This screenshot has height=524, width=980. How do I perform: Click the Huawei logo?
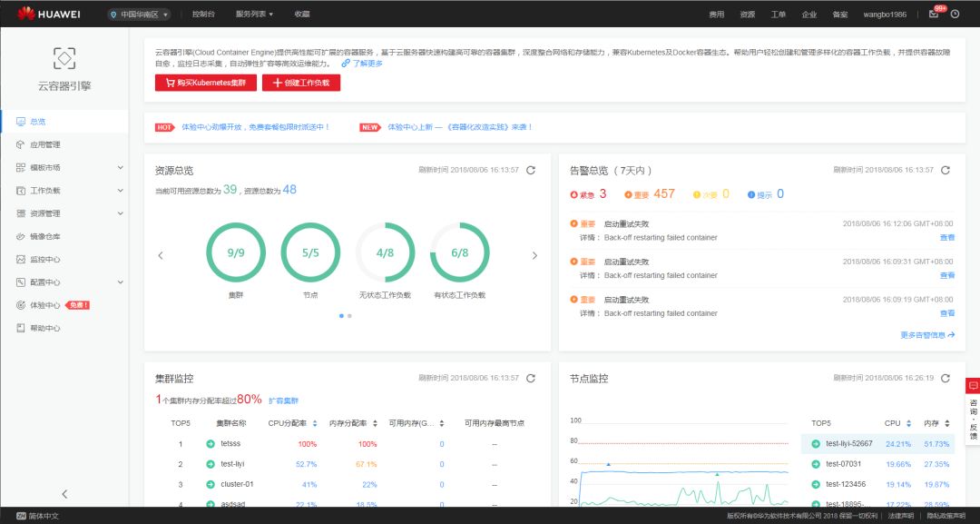point(49,14)
